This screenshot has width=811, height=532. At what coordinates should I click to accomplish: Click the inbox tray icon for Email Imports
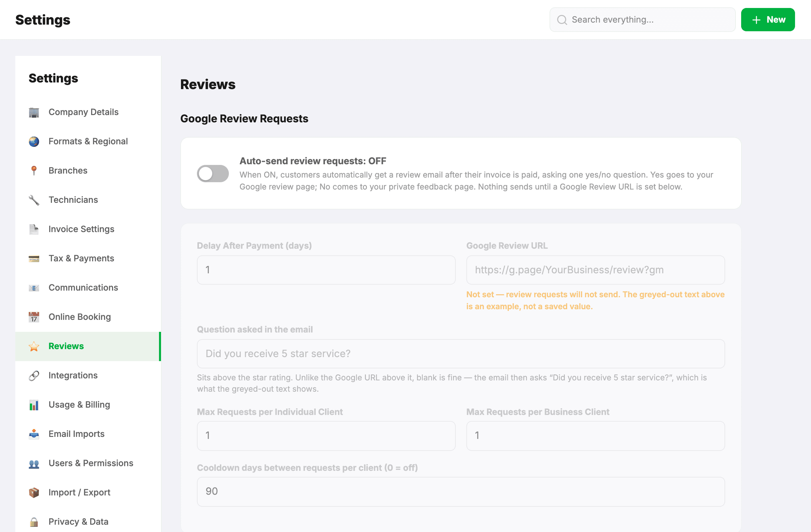point(34,435)
